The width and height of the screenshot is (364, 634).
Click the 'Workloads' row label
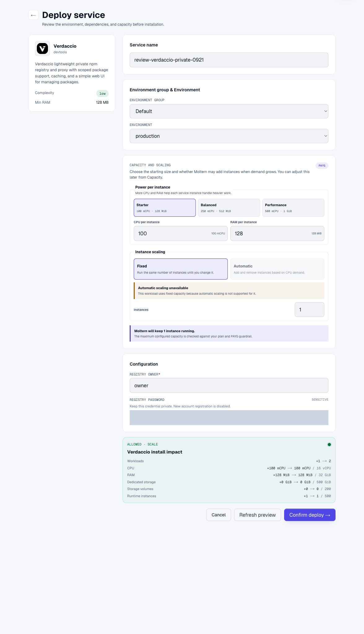(x=136, y=461)
